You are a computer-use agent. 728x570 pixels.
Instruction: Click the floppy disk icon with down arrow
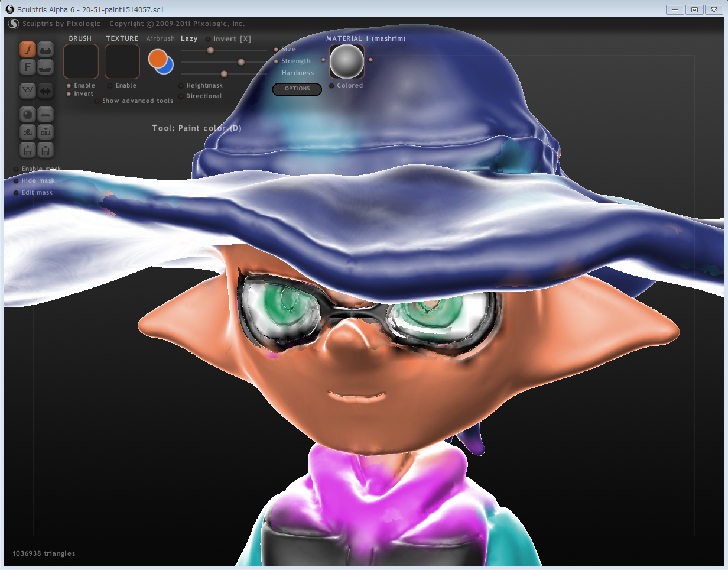pyautogui.click(x=45, y=150)
